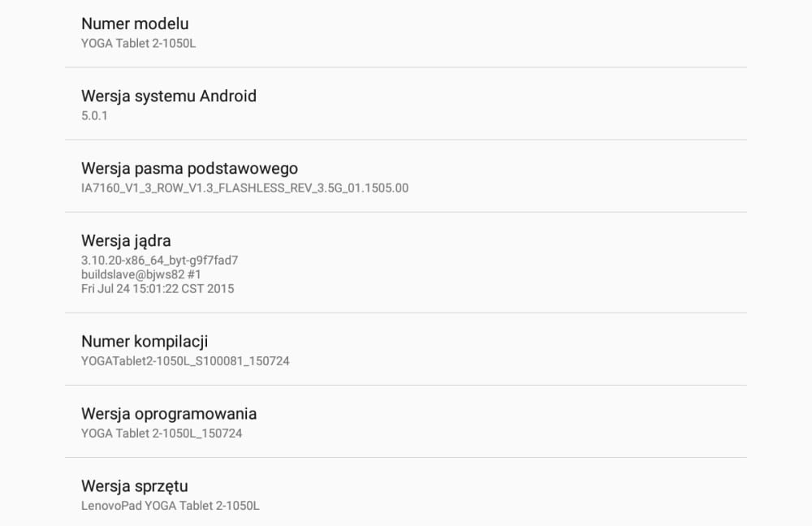
Task: Select the Wersja sprzętu heading
Action: (135, 487)
